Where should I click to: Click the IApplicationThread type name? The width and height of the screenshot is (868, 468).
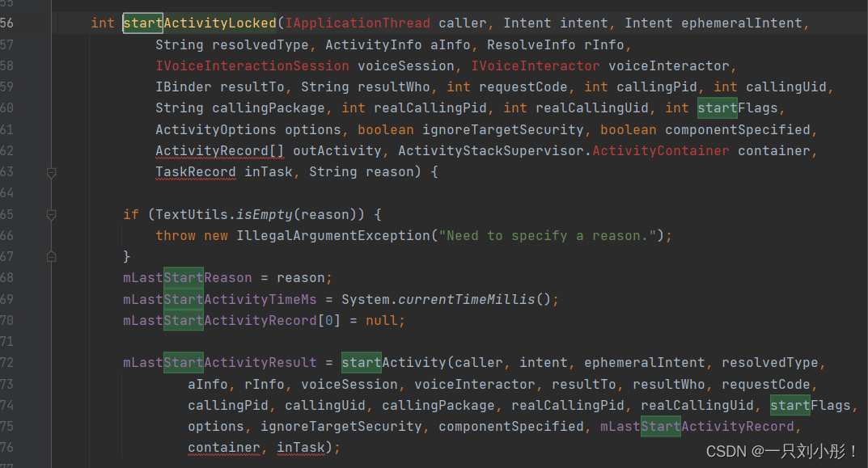[356, 23]
